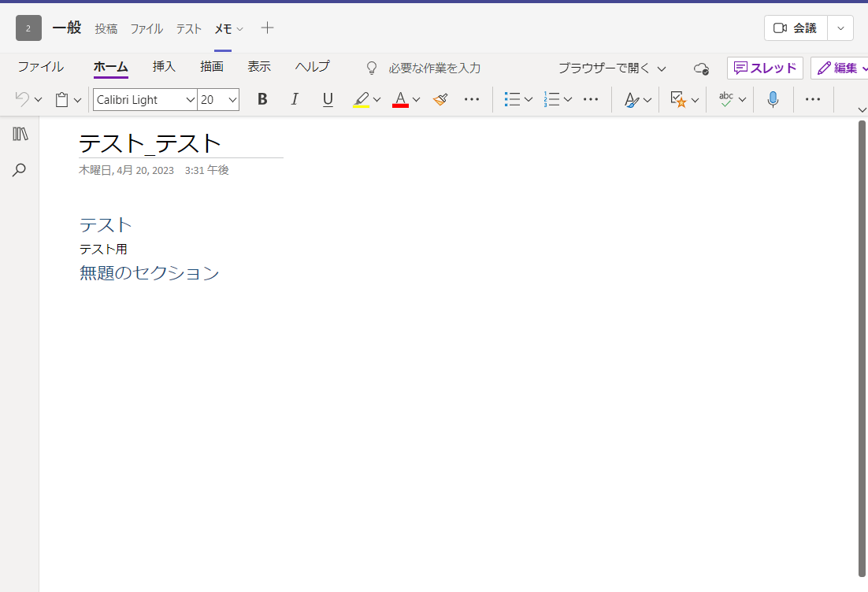Click the 必要な作業を入力 search field
The width and height of the screenshot is (868, 592).
click(x=434, y=68)
